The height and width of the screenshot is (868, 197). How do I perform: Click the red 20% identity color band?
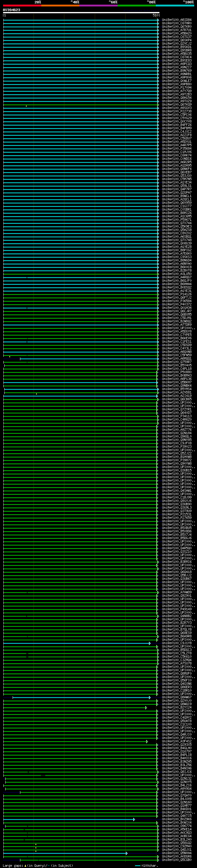click(x=22, y=6)
